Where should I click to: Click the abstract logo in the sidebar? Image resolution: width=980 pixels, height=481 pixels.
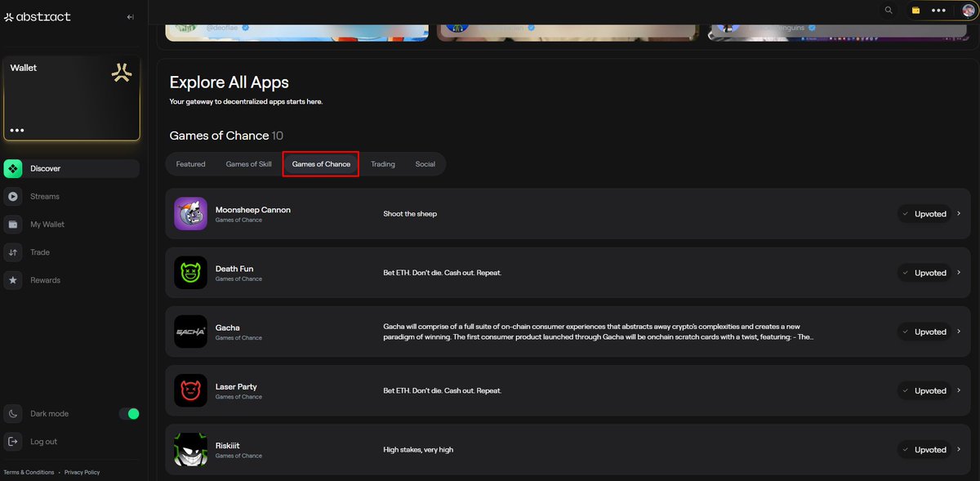pyautogui.click(x=38, y=16)
